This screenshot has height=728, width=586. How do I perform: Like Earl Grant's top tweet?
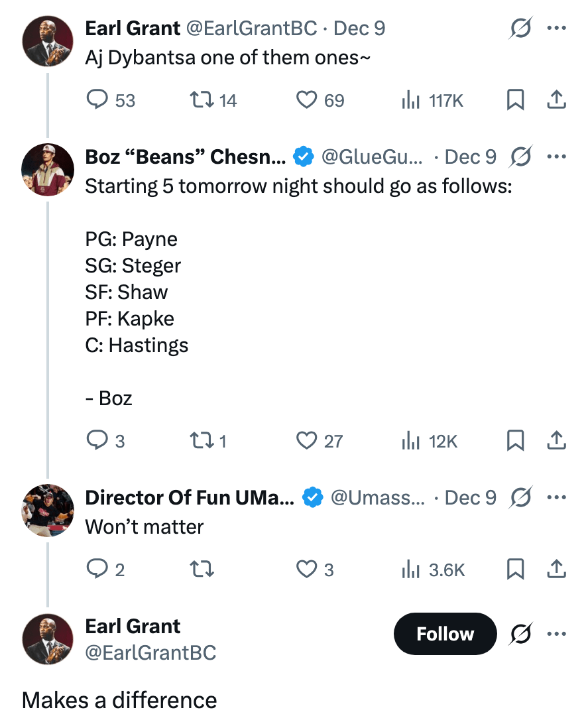306,100
